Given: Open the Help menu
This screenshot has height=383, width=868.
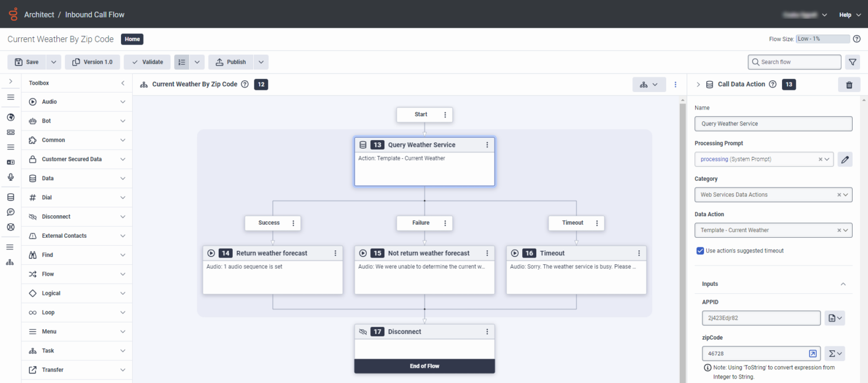Looking at the screenshot, I should (849, 15).
